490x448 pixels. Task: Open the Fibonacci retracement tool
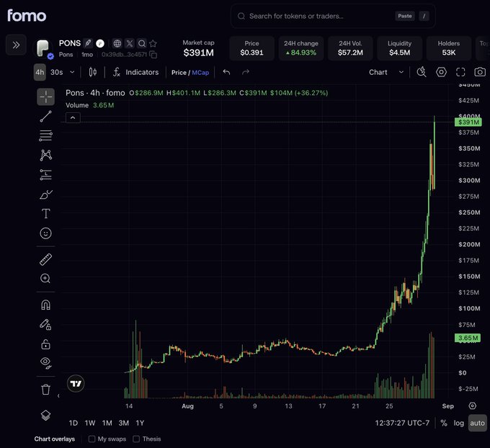[45, 136]
